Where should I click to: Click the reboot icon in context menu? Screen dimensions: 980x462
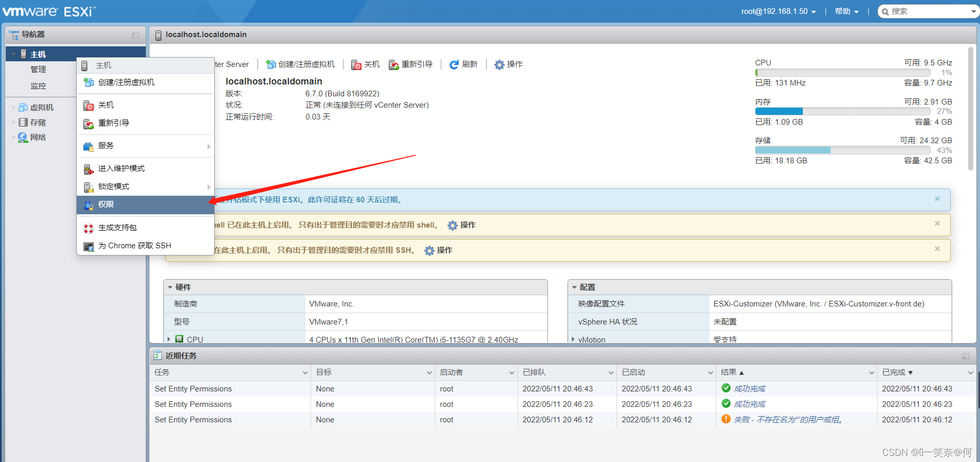tap(89, 123)
